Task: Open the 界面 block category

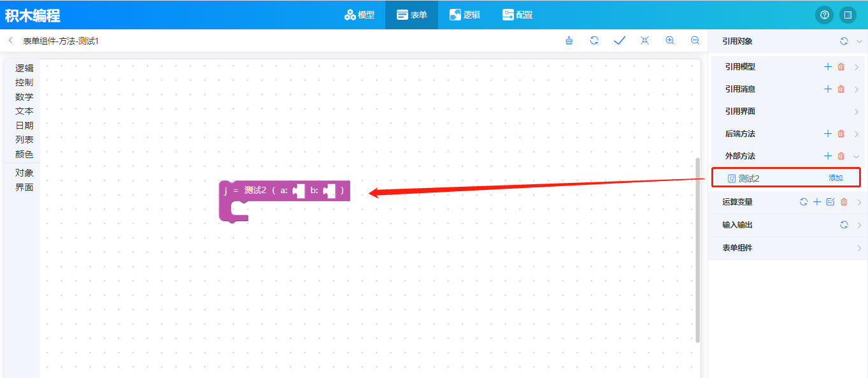Action: pos(24,187)
